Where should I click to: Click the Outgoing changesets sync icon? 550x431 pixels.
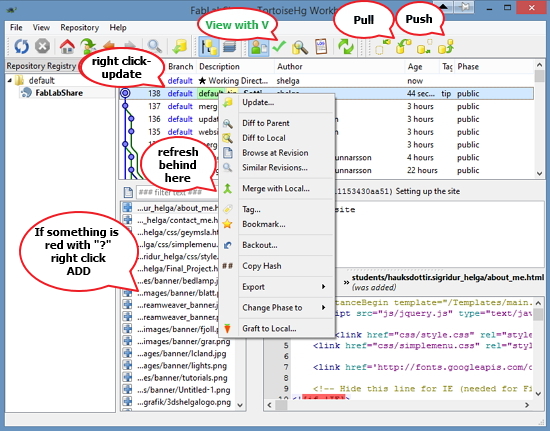(424, 47)
